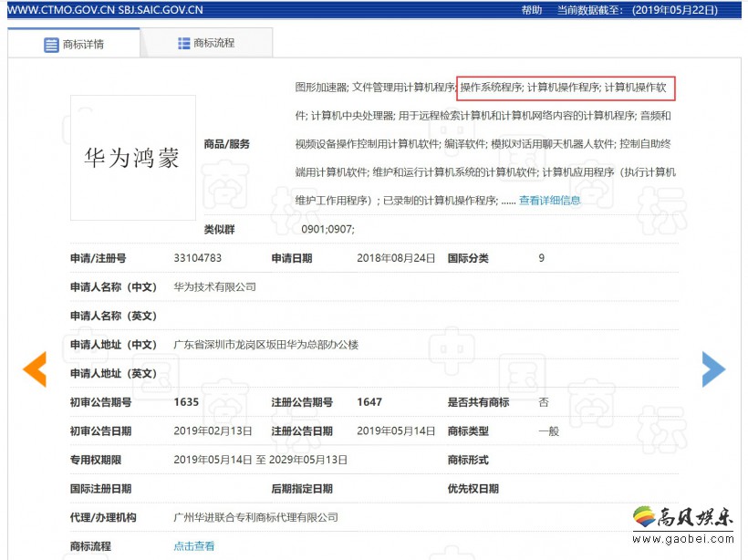Click the 华为鸿蒙 trademark image
The image size is (748, 560).
tap(132, 157)
